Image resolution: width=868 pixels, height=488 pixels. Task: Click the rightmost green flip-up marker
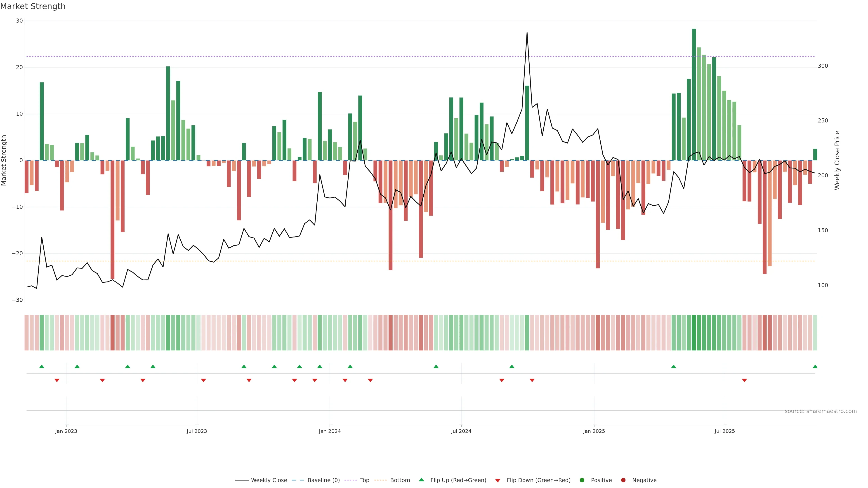tap(815, 366)
